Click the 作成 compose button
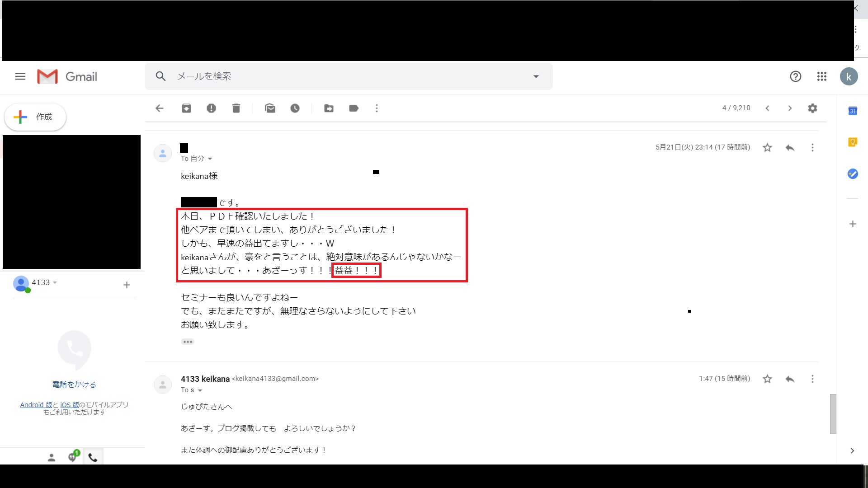The image size is (868, 488). pyautogui.click(x=35, y=117)
